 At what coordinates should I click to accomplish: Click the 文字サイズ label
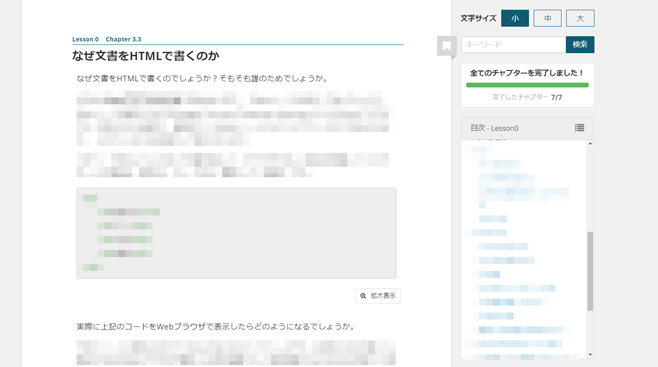[x=478, y=18]
